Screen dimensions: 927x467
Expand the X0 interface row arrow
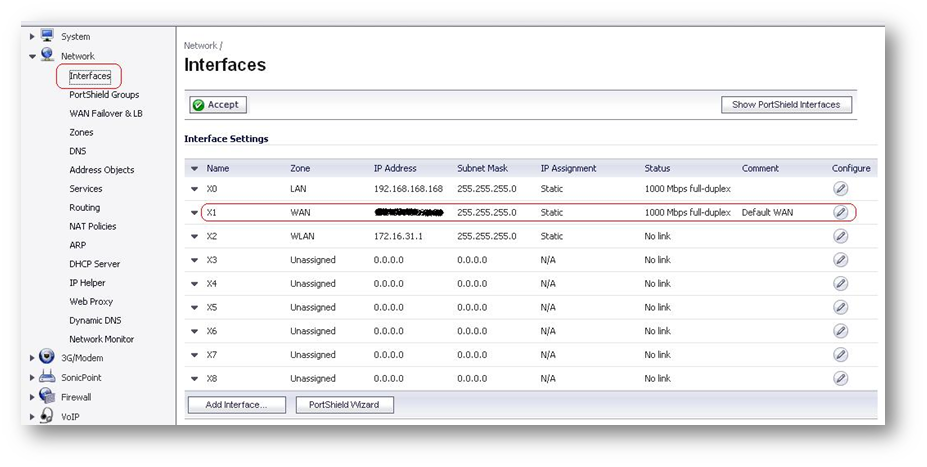(x=195, y=189)
